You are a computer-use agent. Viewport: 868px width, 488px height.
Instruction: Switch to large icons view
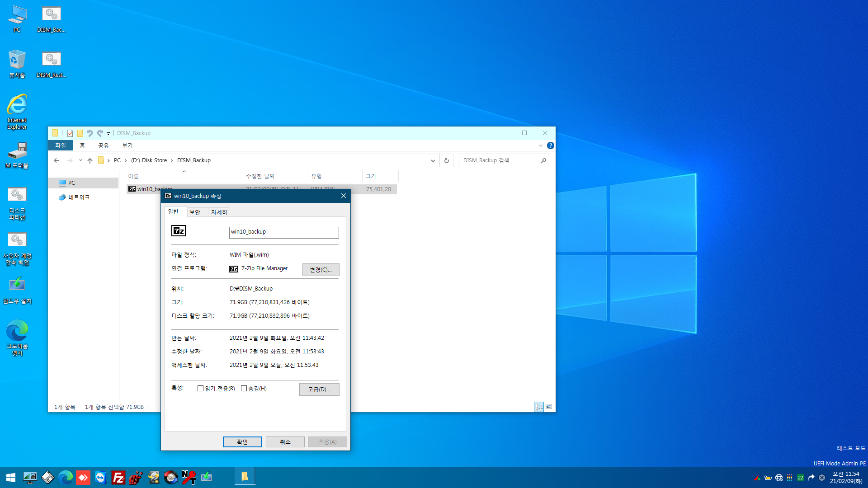(548, 407)
